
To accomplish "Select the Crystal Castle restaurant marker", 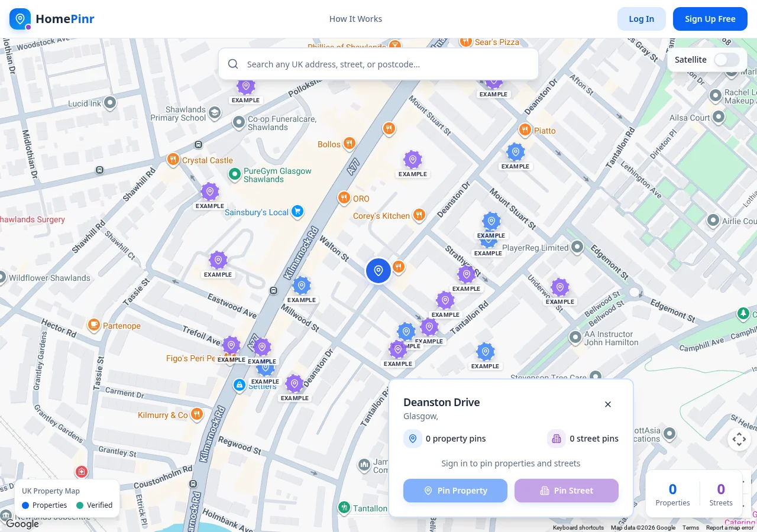I will pos(173,159).
